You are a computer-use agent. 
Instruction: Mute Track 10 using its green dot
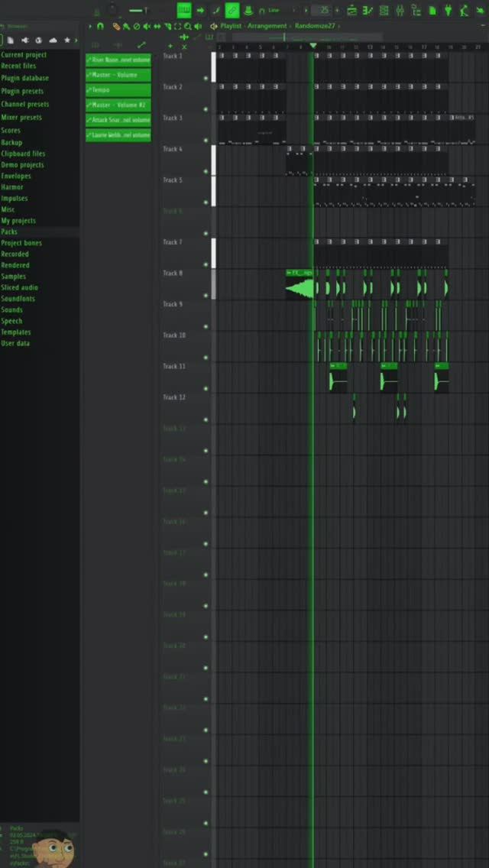[206, 358]
